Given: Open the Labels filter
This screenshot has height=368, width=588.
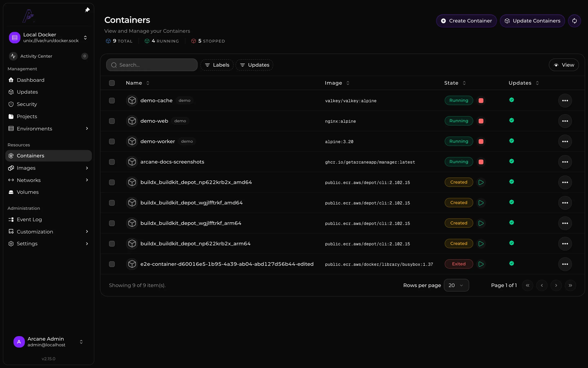Looking at the screenshot, I should click(x=217, y=65).
